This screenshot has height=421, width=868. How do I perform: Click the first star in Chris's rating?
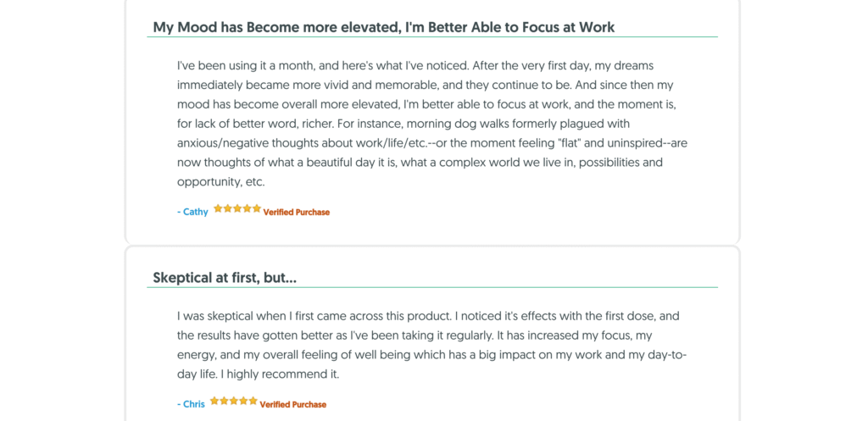[x=214, y=401]
